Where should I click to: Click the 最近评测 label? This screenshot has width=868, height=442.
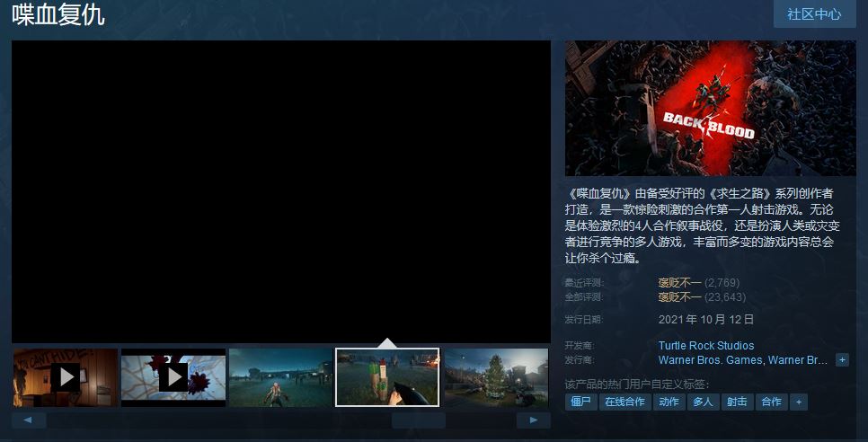585,283
